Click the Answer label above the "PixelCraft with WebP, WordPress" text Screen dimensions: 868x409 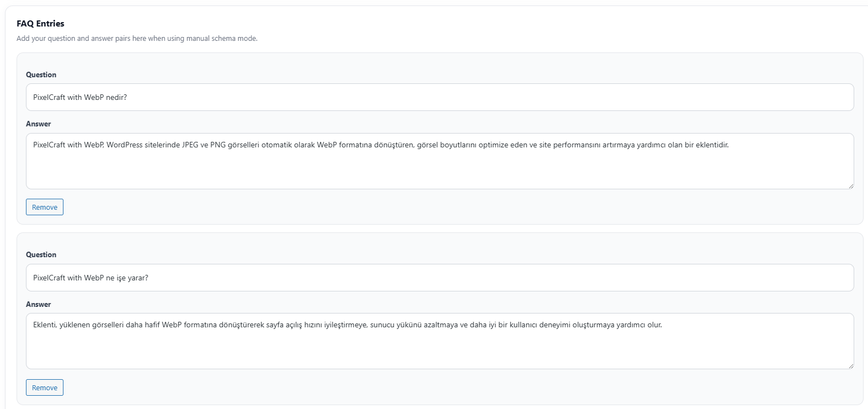tap(38, 124)
